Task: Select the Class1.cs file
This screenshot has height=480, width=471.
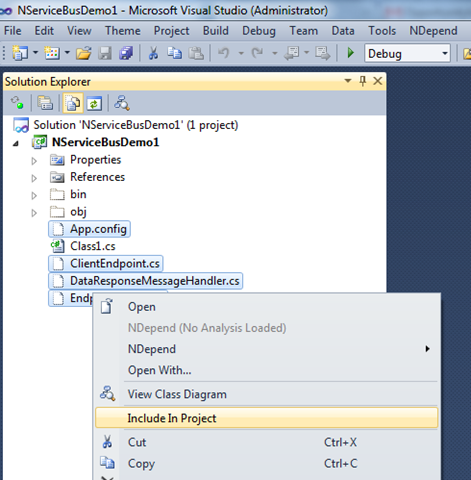Action: point(93,246)
